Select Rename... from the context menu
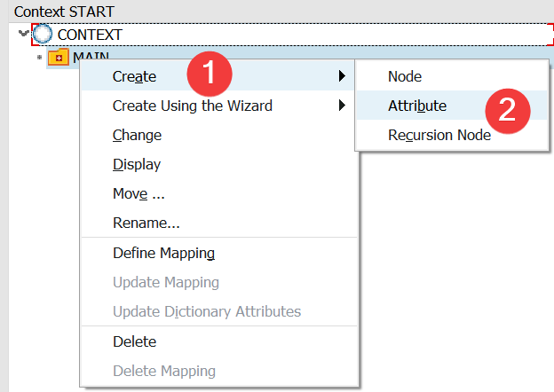The height and width of the screenshot is (392, 554). pos(146,223)
